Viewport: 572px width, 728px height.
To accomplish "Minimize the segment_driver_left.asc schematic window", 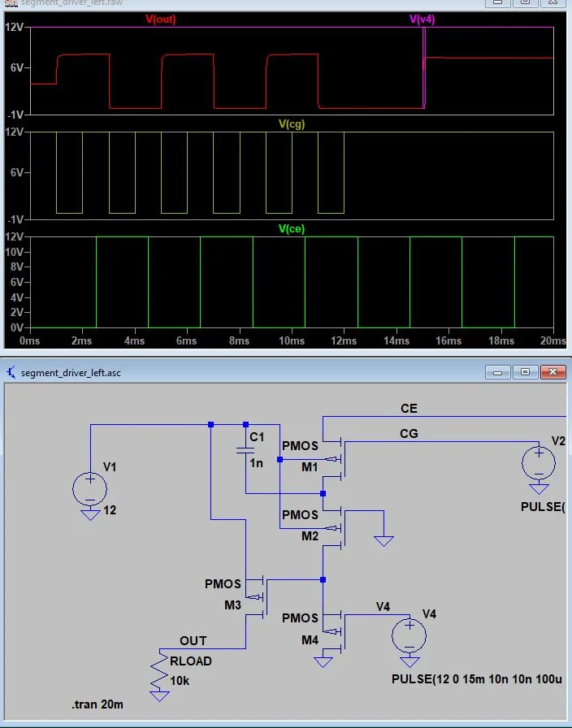I will [498, 372].
